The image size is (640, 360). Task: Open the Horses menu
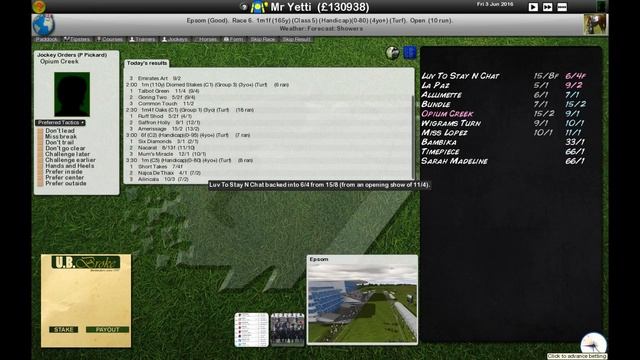(206, 39)
